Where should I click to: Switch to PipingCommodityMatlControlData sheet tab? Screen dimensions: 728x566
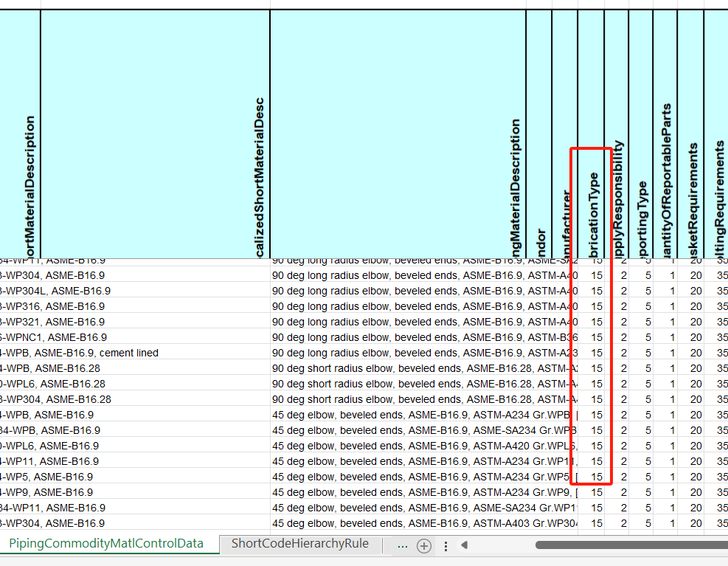pos(106,544)
